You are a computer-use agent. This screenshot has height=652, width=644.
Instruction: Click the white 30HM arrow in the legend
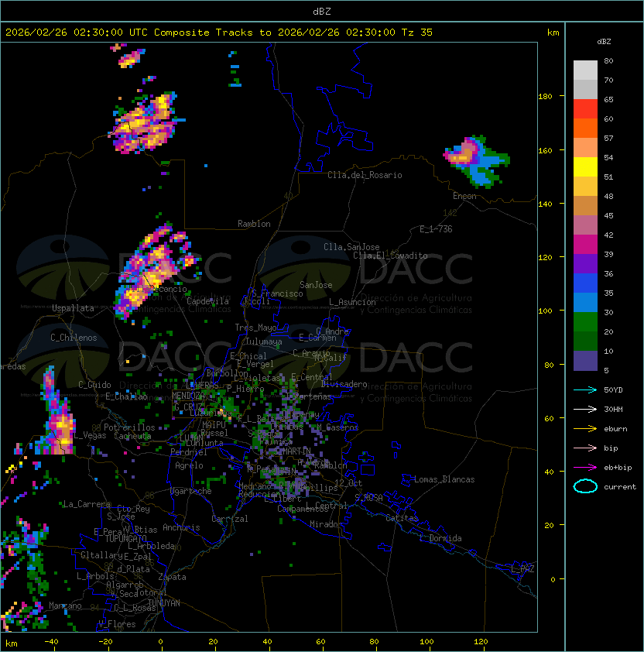[585, 409]
